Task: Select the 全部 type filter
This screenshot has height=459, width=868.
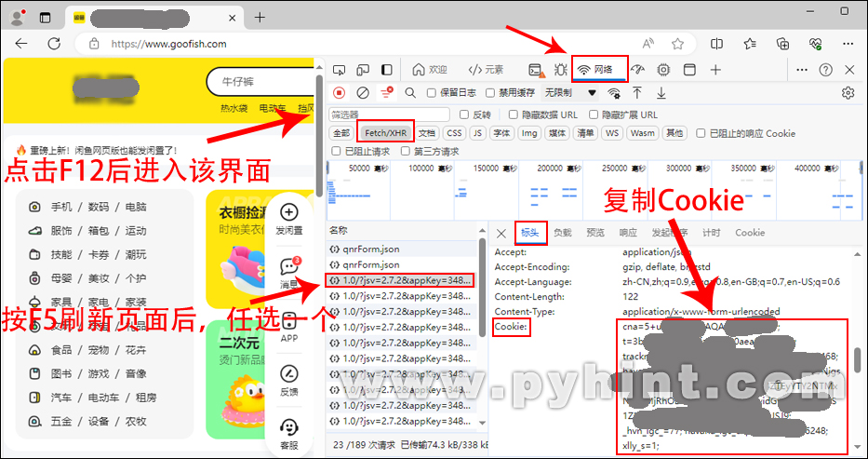Action: [341, 133]
